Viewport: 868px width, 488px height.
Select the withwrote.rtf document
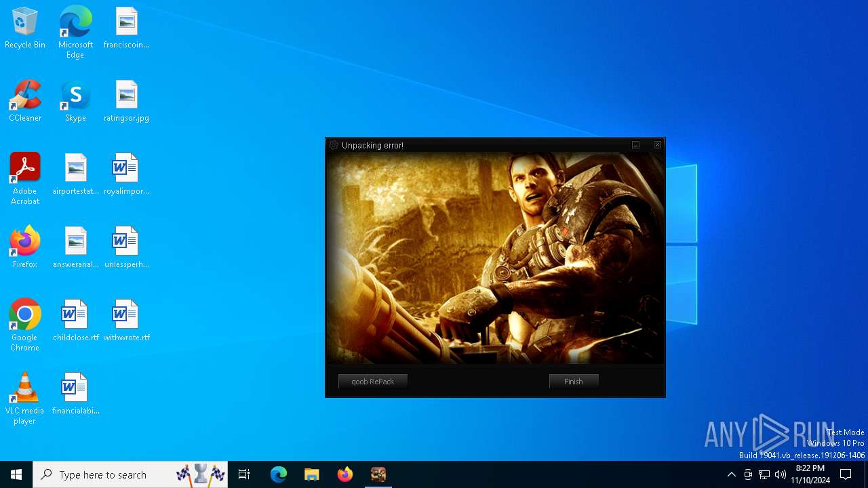tap(126, 321)
